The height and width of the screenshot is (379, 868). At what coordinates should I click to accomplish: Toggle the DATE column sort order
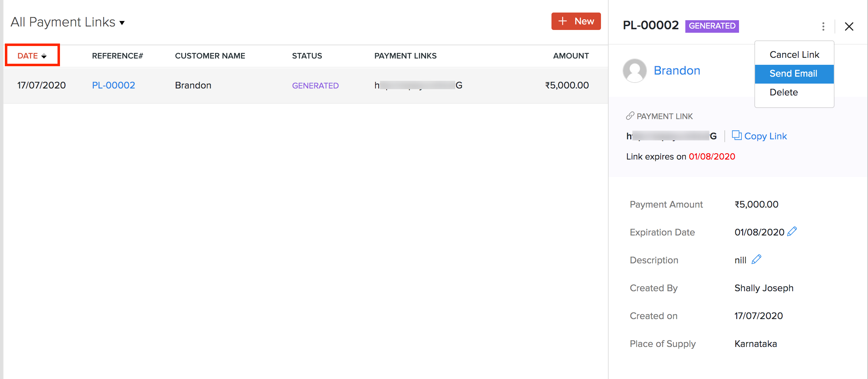28,55
